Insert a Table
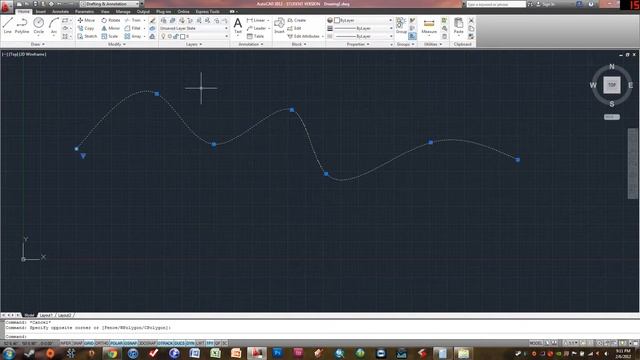Viewport: 640px width, 360px height. click(256, 36)
